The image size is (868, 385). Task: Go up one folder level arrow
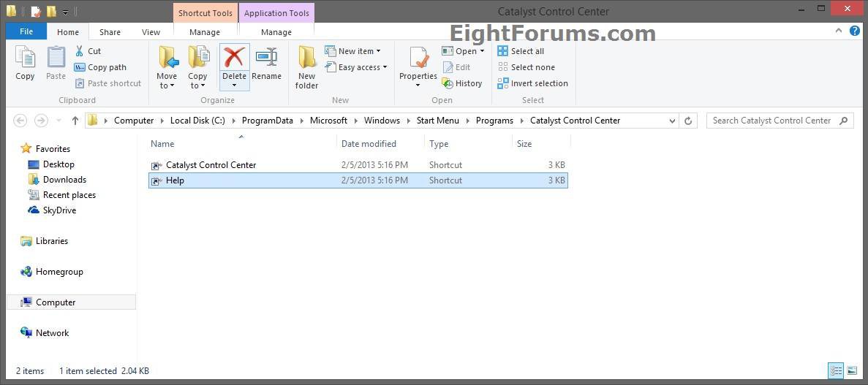click(x=75, y=121)
